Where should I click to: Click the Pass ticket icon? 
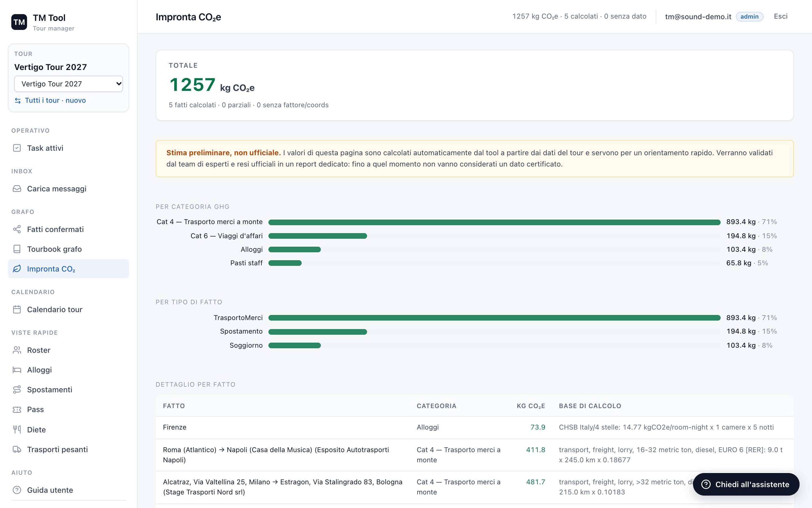[x=17, y=410]
